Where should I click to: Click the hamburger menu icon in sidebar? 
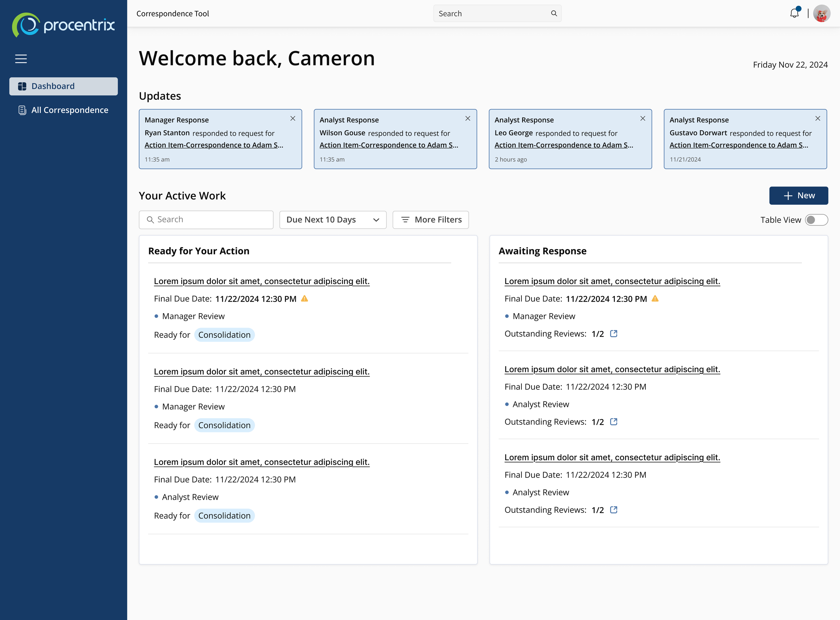[x=21, y=59]
